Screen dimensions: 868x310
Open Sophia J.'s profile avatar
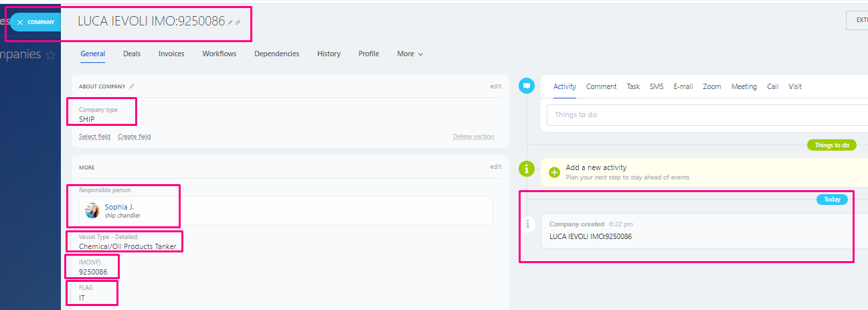[x=92, y=211]
